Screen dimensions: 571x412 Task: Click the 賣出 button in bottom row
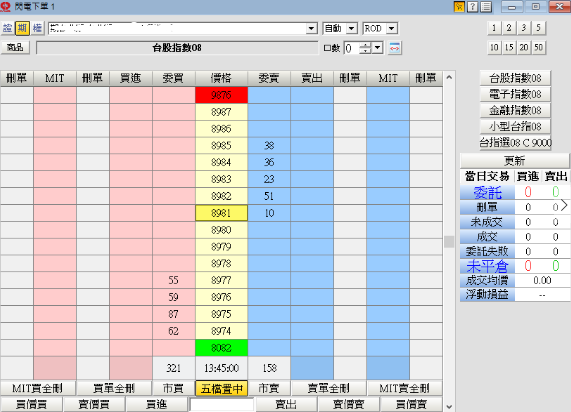pos(286,404)
